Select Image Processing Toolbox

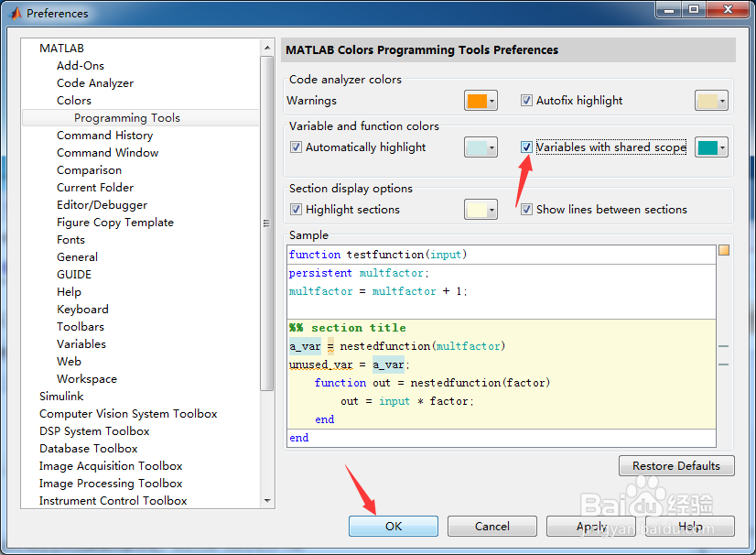pos(111,483)
